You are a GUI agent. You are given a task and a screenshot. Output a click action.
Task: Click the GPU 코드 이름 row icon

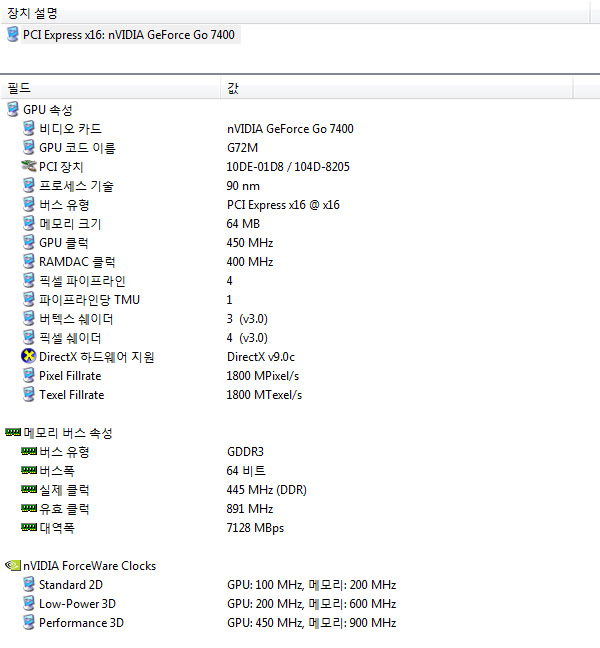[x=29, y=148]
